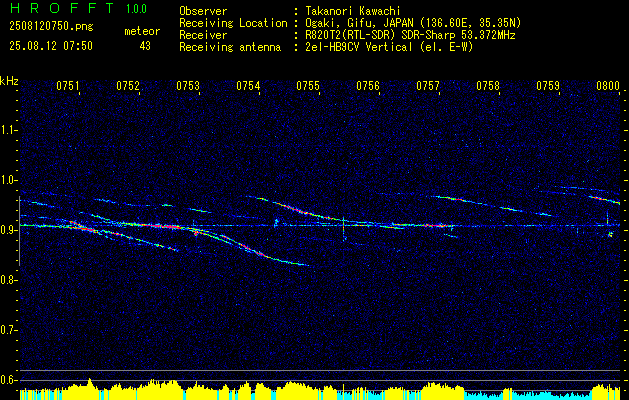Click the signal level peak below 0751
The width and height of the screenshot is (629, 400).
tap(89, 382)
